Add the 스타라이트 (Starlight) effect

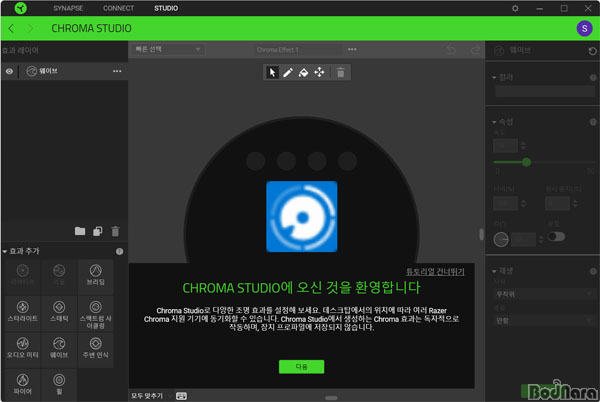(x=23, y=312)
